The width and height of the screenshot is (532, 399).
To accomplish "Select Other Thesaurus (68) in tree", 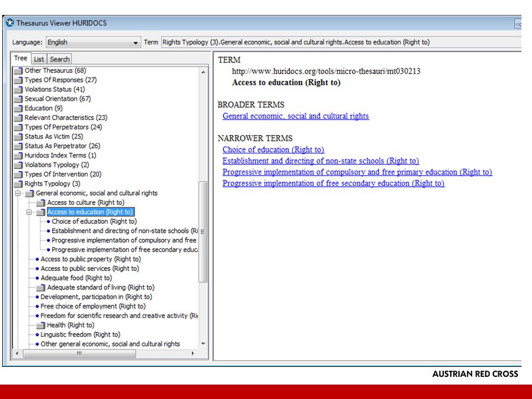I will (x=55, y=70).
